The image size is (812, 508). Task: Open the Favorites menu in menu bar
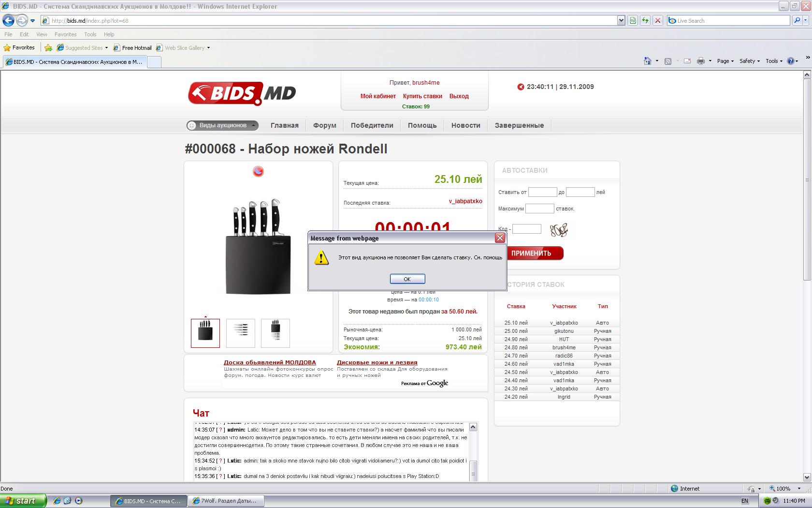point(65,34)
